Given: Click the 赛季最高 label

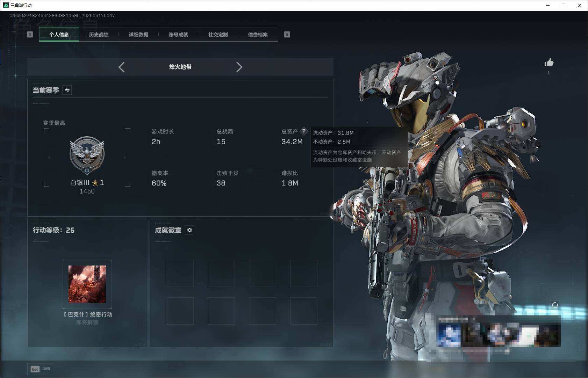Looking at the screenshot, I should click(54, 123).
